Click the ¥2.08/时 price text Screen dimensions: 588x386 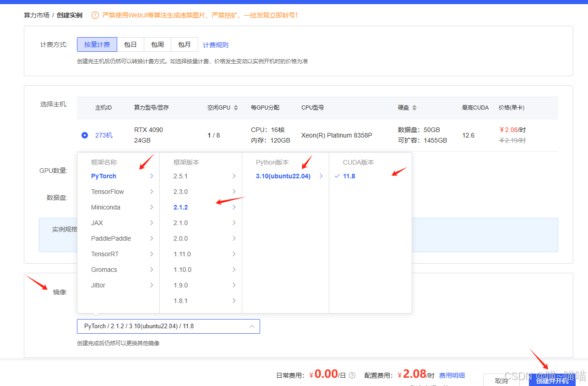tap(512, 130)
